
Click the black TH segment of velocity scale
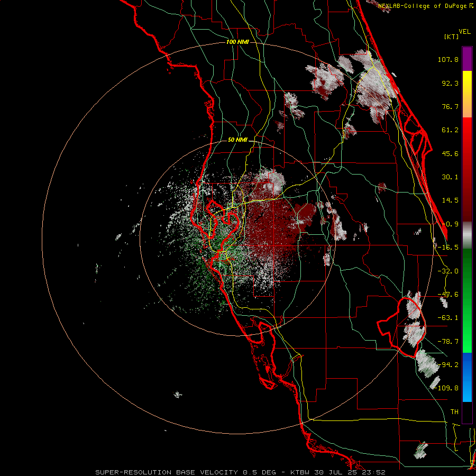click(467, 412)
